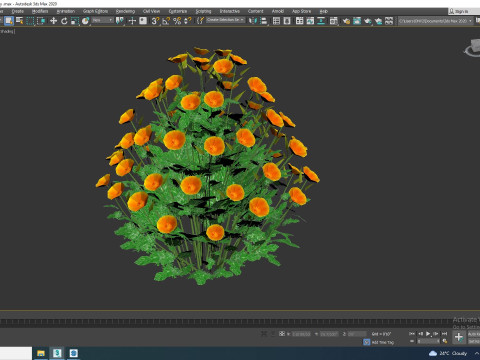This screenshot has height=360, width=480.
Task: Open the Arnold menu
Action: 278,11
